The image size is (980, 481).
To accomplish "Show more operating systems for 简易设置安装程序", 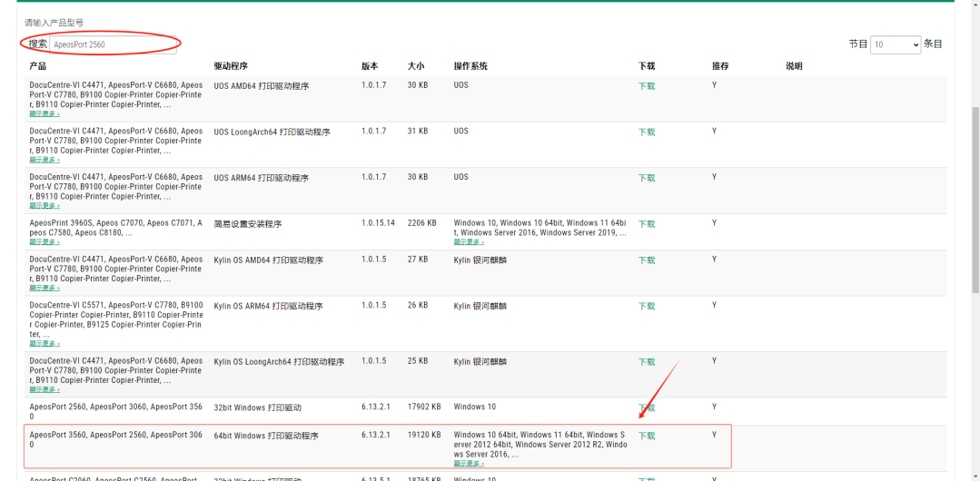I will pos(469,241).
